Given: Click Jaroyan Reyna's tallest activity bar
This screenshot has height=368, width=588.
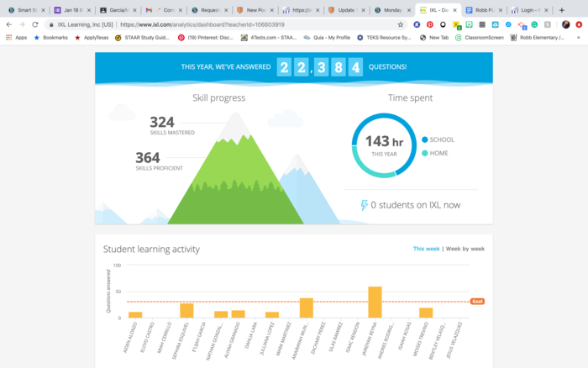Looking at the screenshot, I should click(x=375, y=302).
